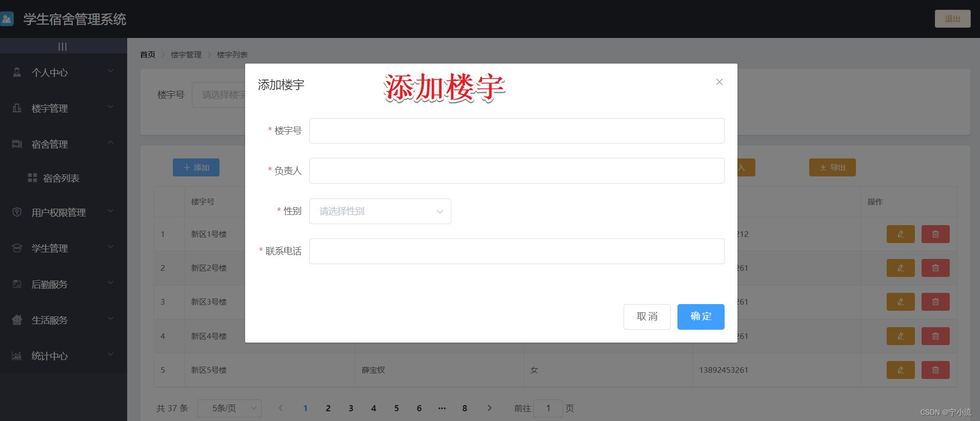Viewport: 980px width, 421px height.
Task: Close the 添加楼宇 dialog with X
Action: [719, 82]
